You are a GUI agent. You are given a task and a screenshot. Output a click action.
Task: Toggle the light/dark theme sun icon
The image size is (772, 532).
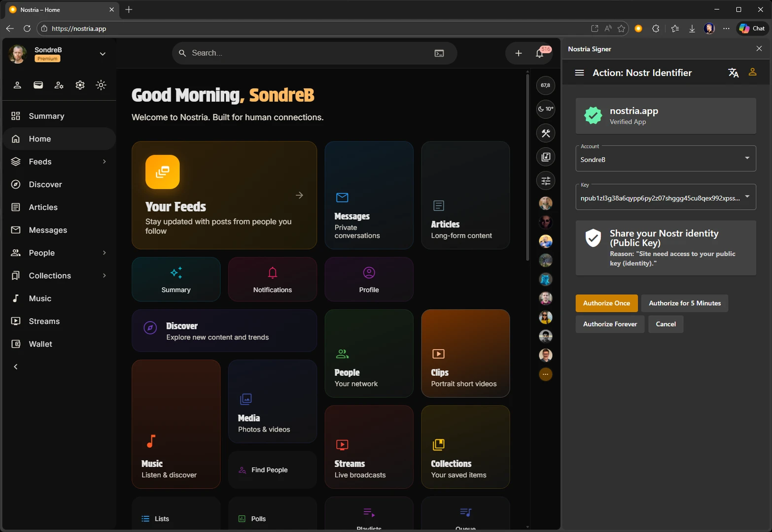pyautogui.click(x=101, y=85)
